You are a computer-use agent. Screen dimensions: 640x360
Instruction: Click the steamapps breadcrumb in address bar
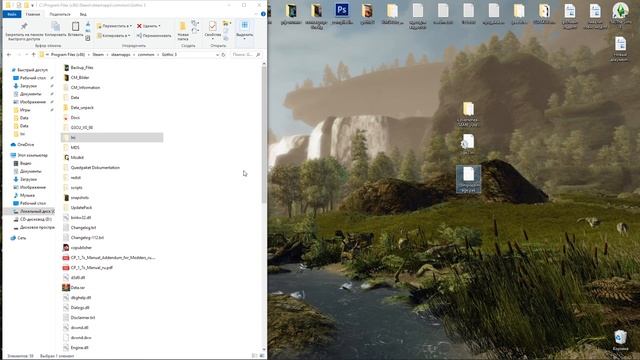point(120,55)
